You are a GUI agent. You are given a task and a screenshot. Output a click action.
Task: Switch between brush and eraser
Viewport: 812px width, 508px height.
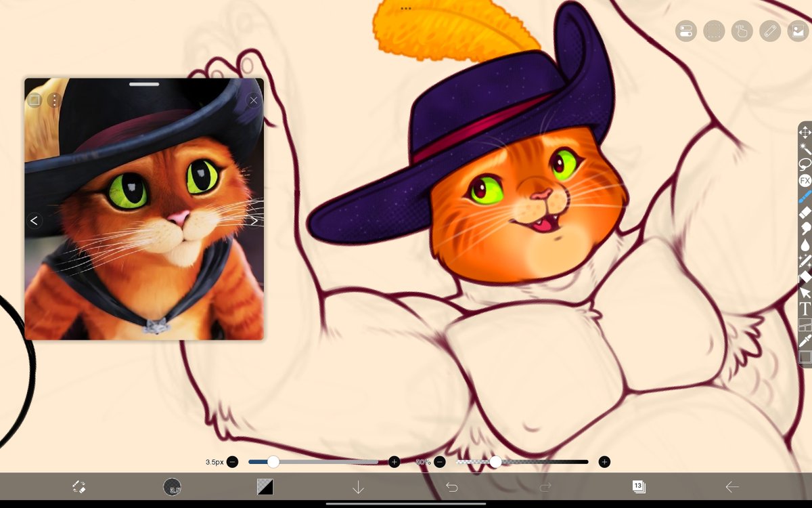[x=78, y=486]
